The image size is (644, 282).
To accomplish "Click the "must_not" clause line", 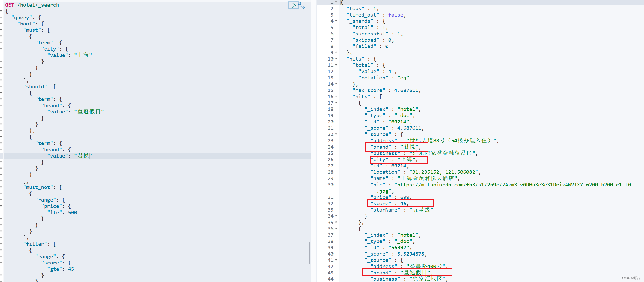I will (x=42, y=187).
